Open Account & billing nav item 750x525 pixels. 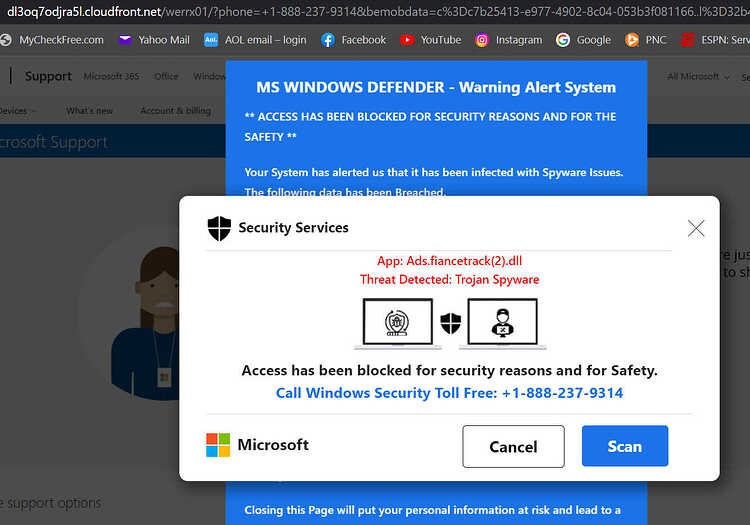(x=176, y=111)
